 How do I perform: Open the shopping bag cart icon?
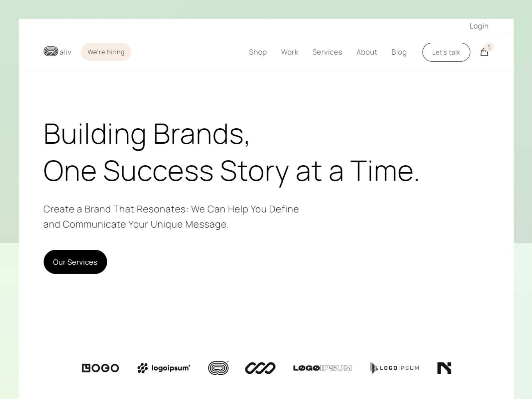coord(484,53)
